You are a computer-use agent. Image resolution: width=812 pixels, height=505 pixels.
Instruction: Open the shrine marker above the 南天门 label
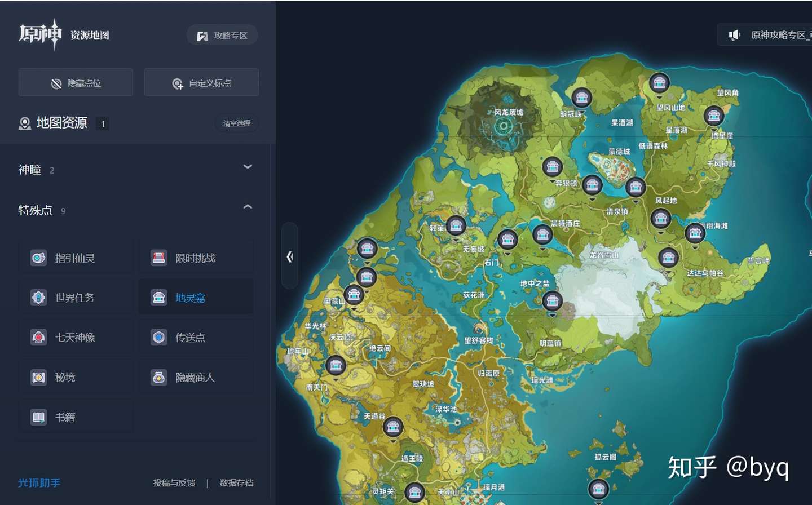336,366
